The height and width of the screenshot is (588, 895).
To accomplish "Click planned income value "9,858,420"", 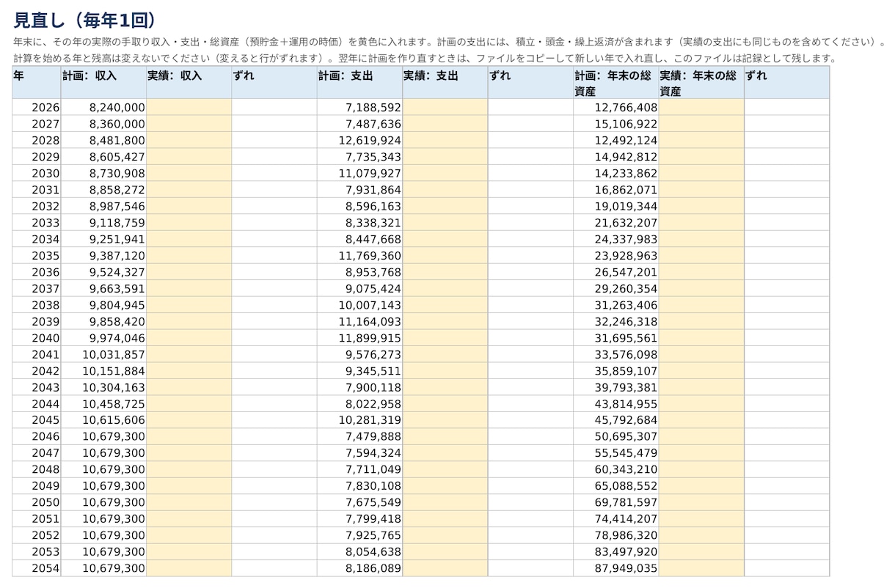I will (x=103, y=321).
